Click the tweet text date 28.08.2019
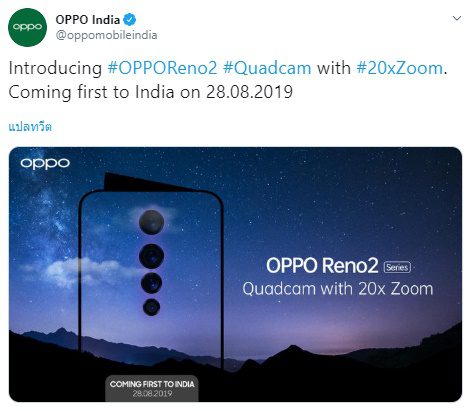 [x=249, y=92]
